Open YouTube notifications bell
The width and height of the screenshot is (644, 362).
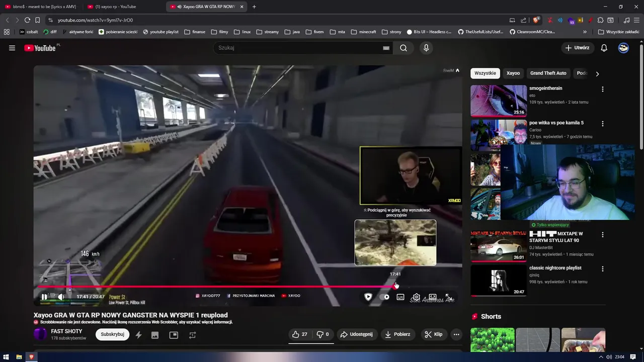click(604, 48)
